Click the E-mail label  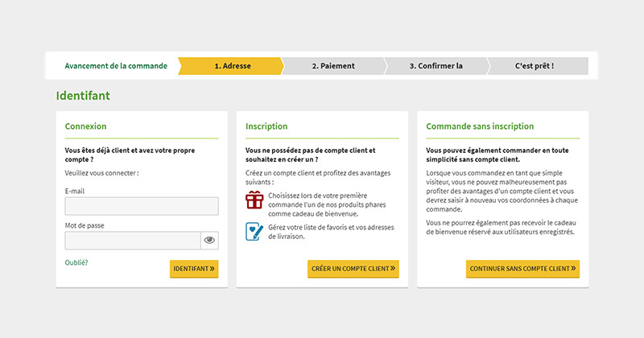click(x=75, y=191)
